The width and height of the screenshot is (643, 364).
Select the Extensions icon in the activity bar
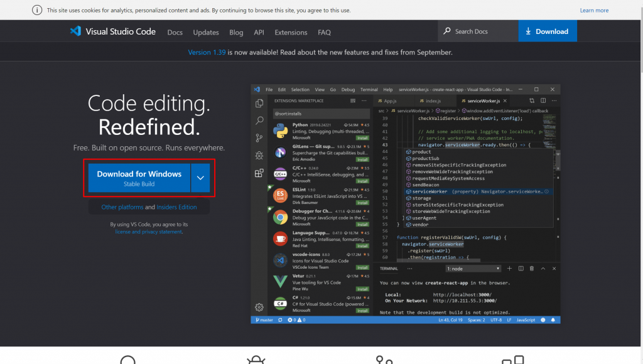click(259, 173)
